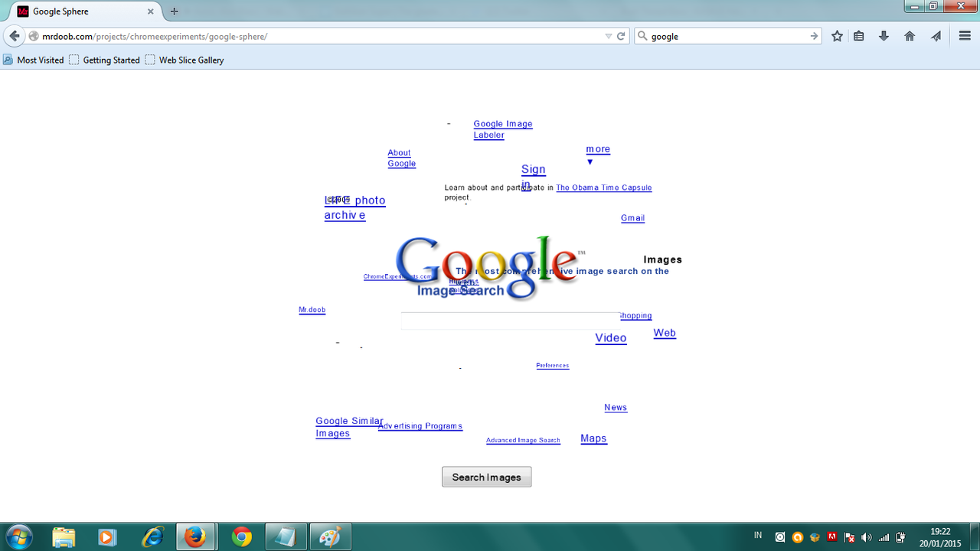Open the Most Visited bookmarks folder
The width and height of the screenshot is (980, 551).
tap(34, 60)
